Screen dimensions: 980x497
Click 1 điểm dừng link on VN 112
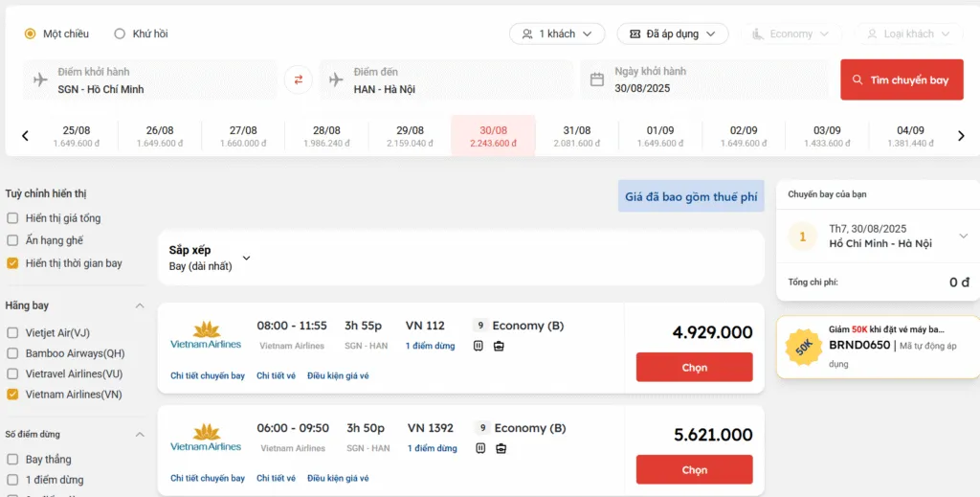[x=430, y=346]
